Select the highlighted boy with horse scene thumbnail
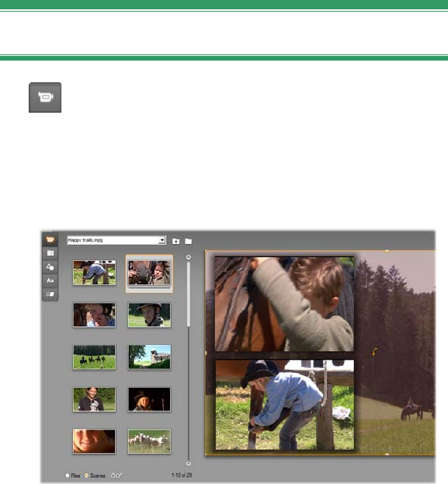This screenshot has height=484, width=448. 149,273
